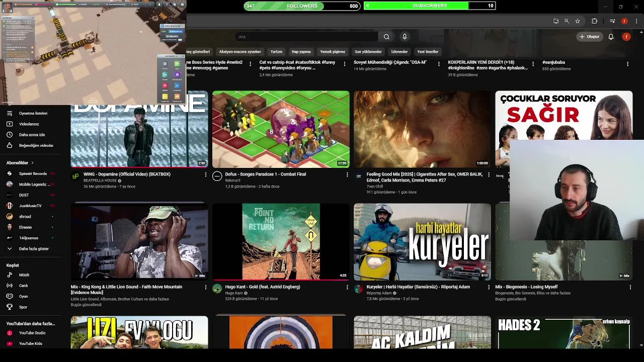This screenshot has width=644, height=362.
Task: Click the Ara search input field
Action: click(306, 37)
